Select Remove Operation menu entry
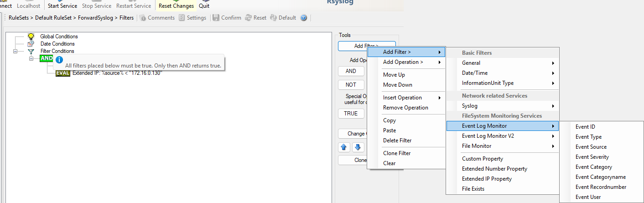The height and width of the screenshot is (203, 644). point(406,108)
